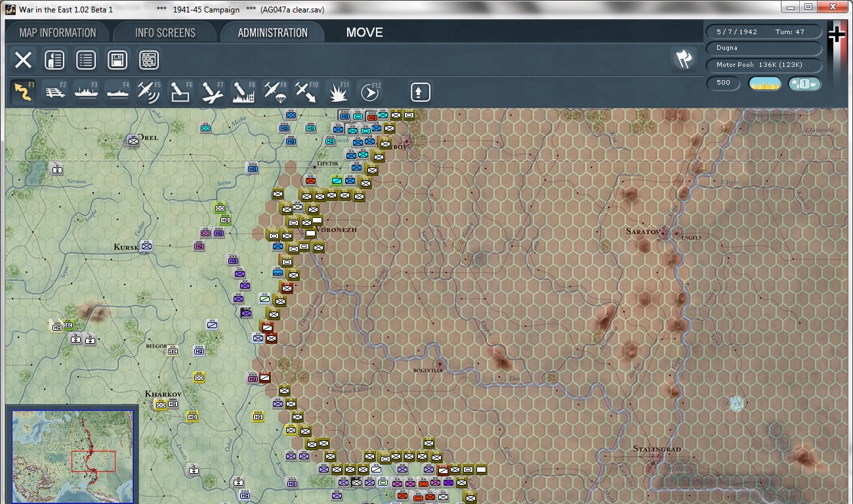
Task: Select the F1 move mode icon
Action: [x=24, y=93]
